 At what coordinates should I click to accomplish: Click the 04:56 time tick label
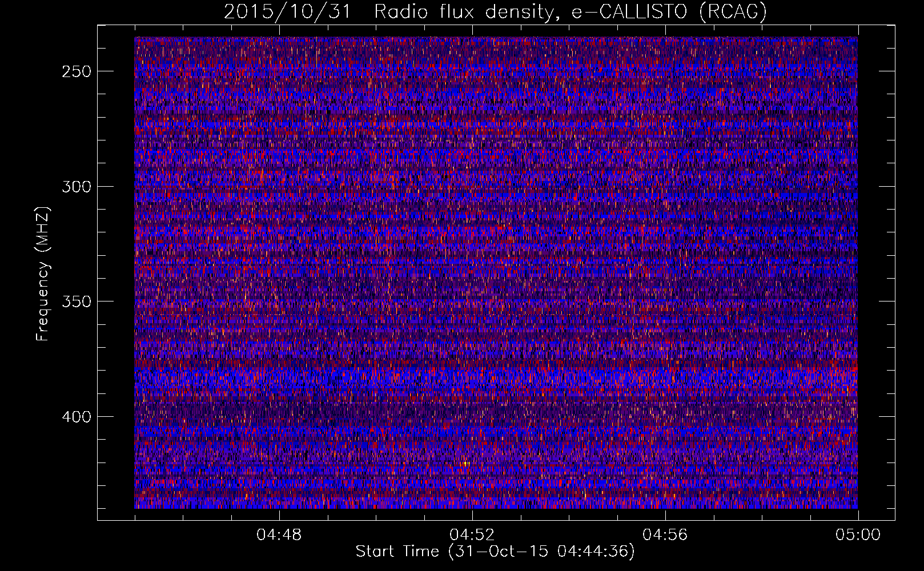pos(665,535)
